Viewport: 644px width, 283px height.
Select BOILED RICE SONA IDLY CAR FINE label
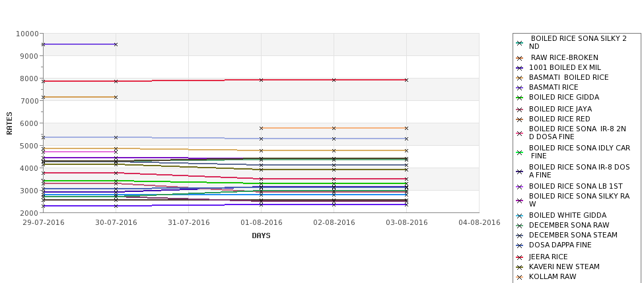(x=579, y=152)
